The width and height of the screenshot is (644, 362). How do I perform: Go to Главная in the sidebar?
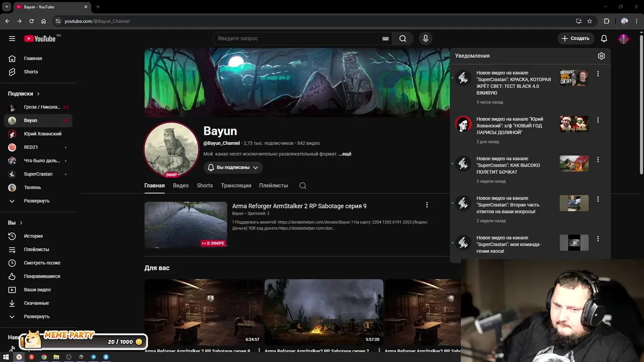[x=38, y=58]
